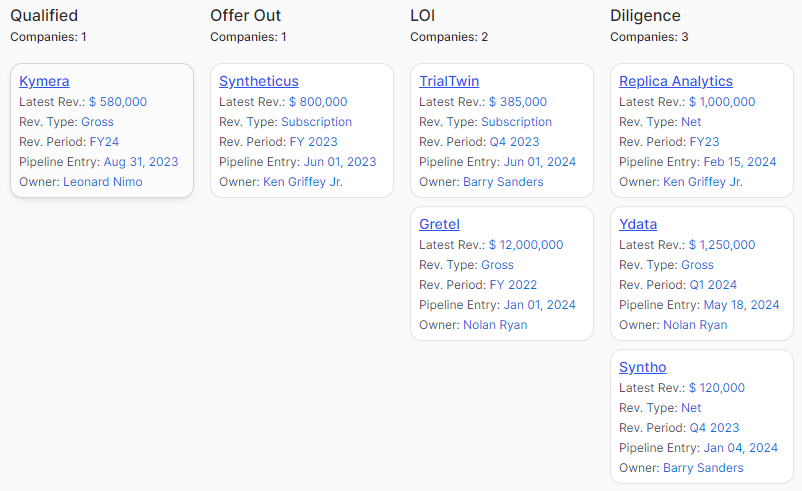Open the TrialTwin company link
This screenshot has height=491, width=802.
point(449,81)
